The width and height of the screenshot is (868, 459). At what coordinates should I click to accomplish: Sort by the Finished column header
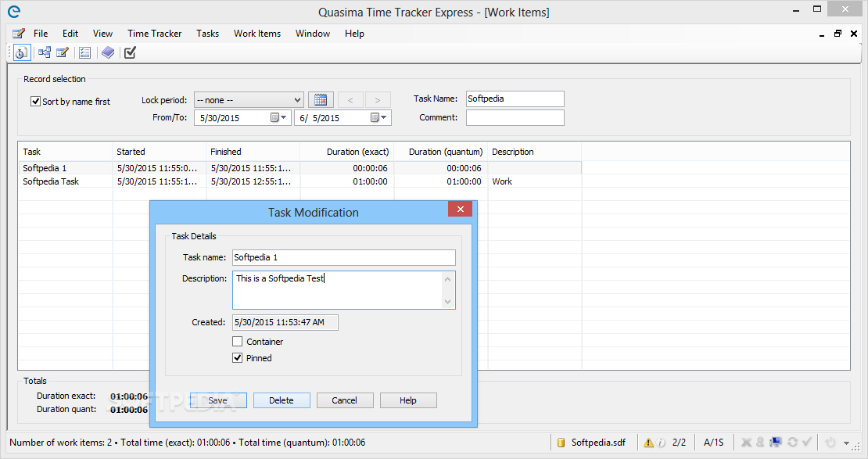click(253, 152)
